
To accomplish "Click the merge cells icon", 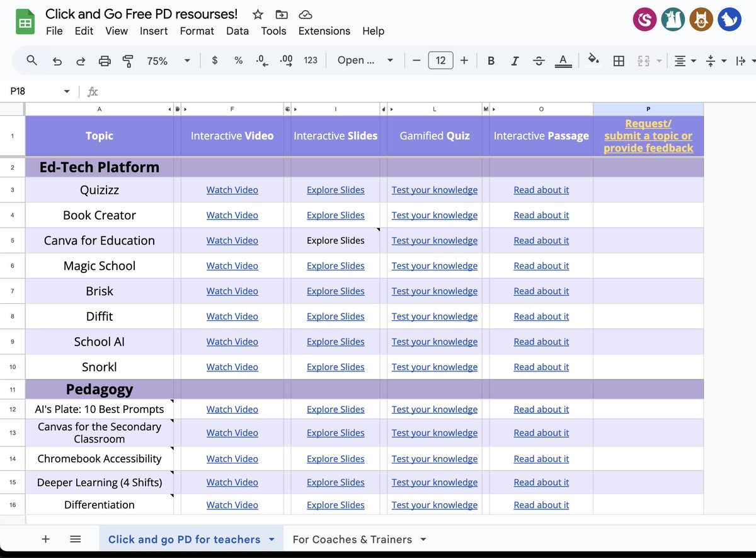I will tap(643, 61).
